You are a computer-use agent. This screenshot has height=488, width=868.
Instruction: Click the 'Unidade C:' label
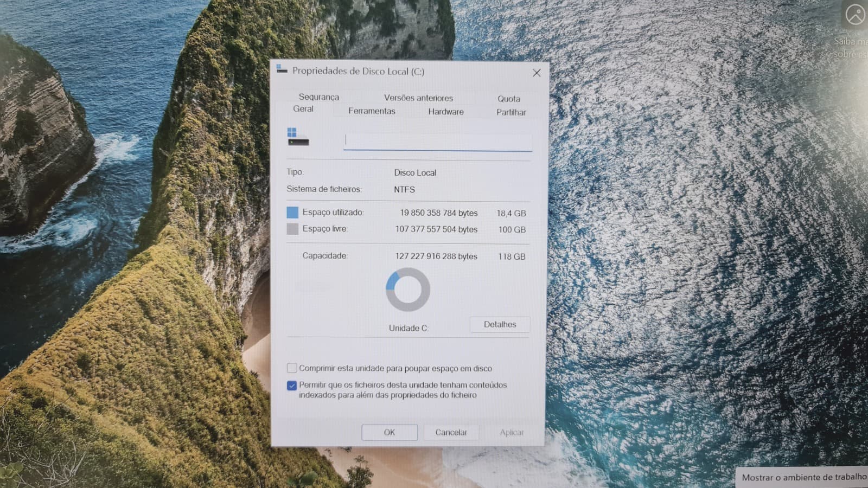(x=409, y=328)
